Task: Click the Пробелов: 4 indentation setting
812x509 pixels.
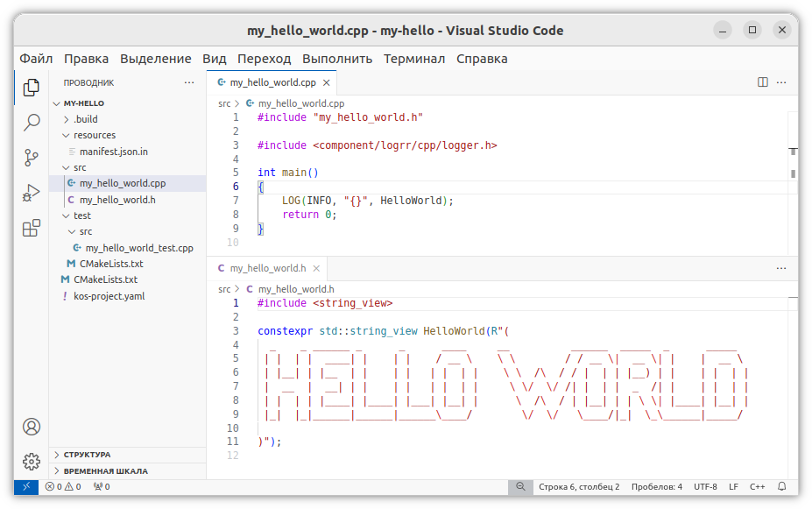Action: (x=657, y=487)
